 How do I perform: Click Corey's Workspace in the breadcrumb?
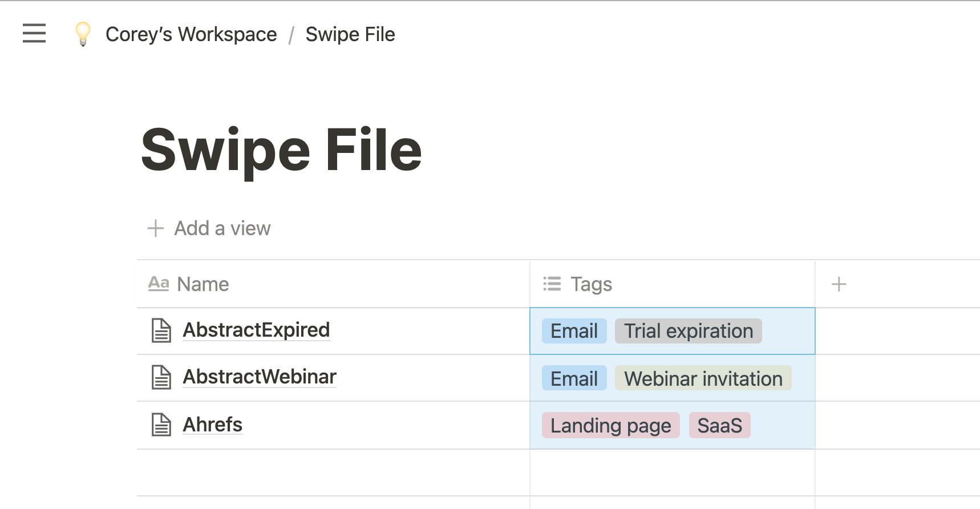pos(191,34)
